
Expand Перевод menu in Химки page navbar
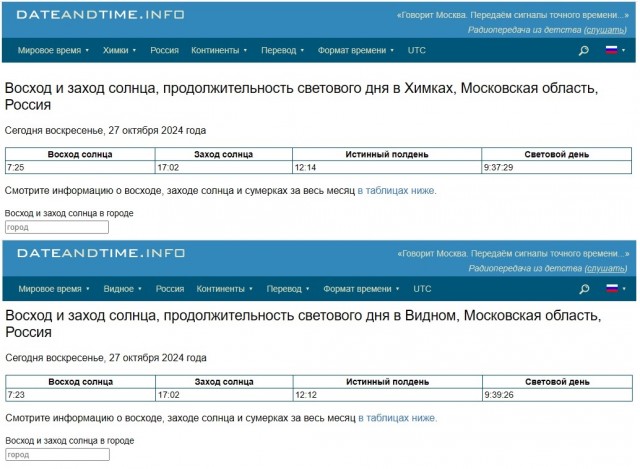[x=282, y=50]
